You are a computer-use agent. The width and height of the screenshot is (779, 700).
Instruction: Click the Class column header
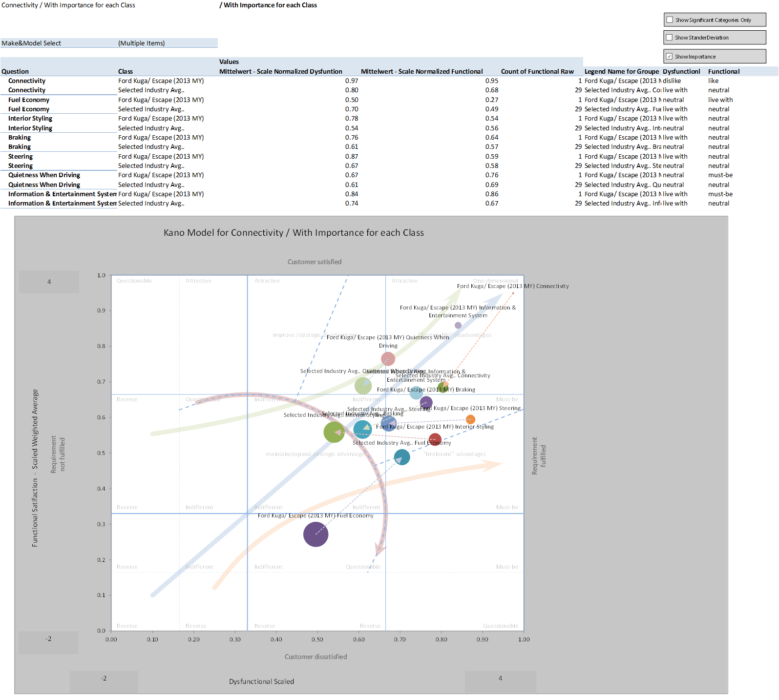[126, 72]
